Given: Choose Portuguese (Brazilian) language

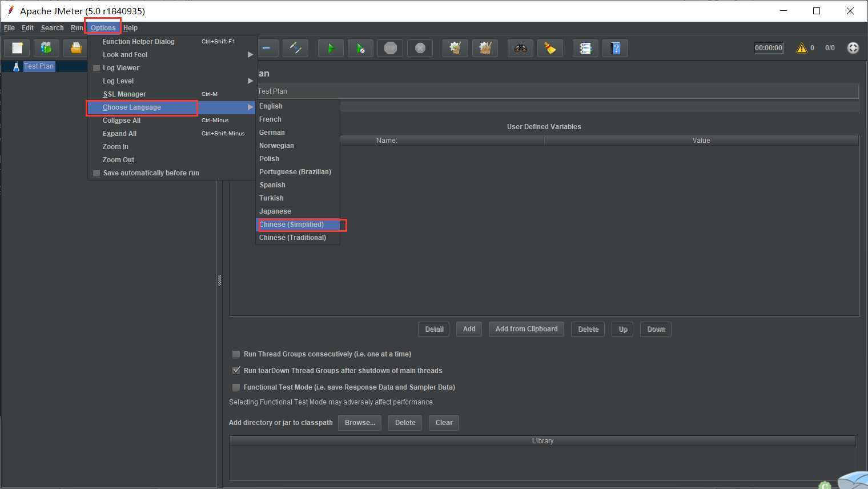Looking at the screenshot, I should pos(298,172).
